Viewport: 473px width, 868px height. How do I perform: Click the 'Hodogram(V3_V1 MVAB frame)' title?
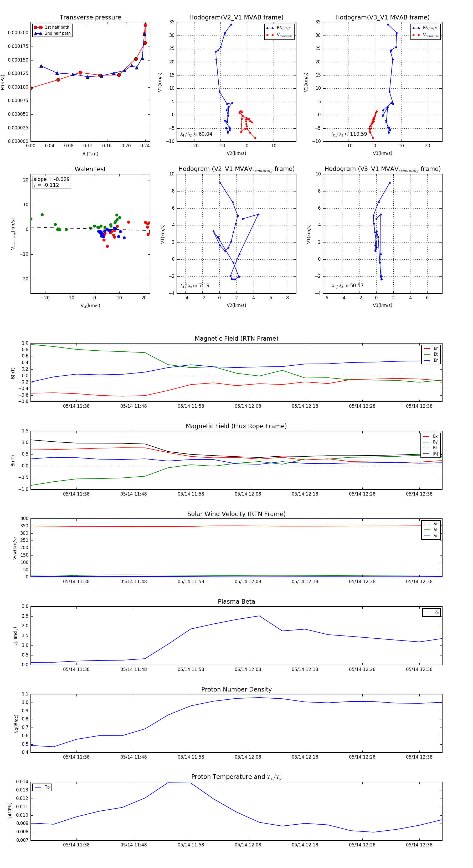(382, 17)
